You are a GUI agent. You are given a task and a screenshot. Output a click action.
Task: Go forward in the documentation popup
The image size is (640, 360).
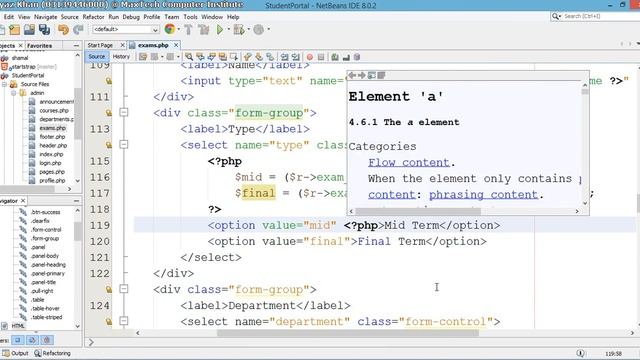[361, 75]
